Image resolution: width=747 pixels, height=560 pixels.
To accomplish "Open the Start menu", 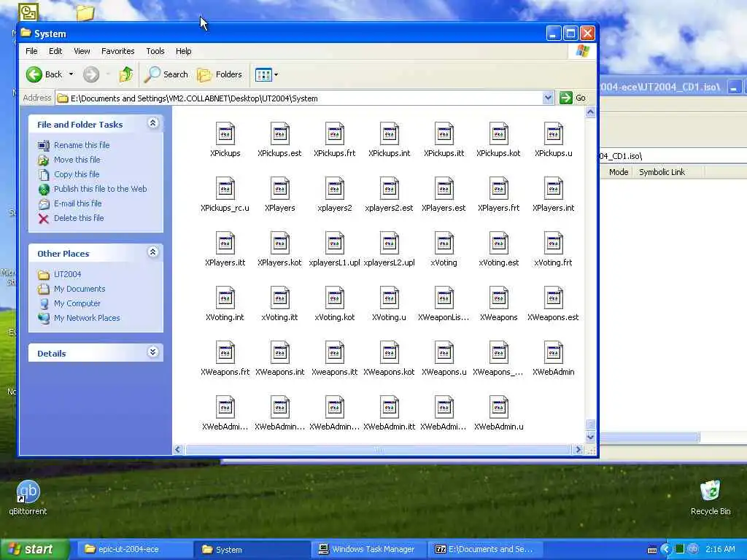I will tap(34, 549).
